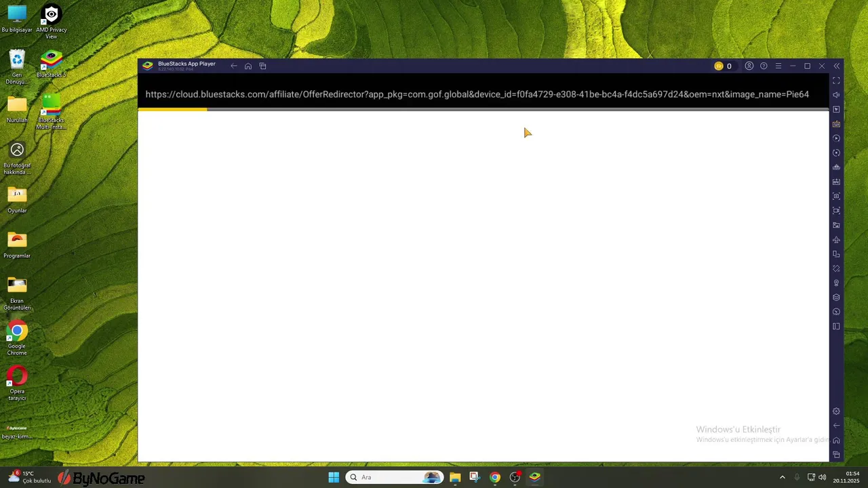Viewport: 868px width, 488px height.
Task: Open Snipping Tool from taskbar
Action: [475, 477]
